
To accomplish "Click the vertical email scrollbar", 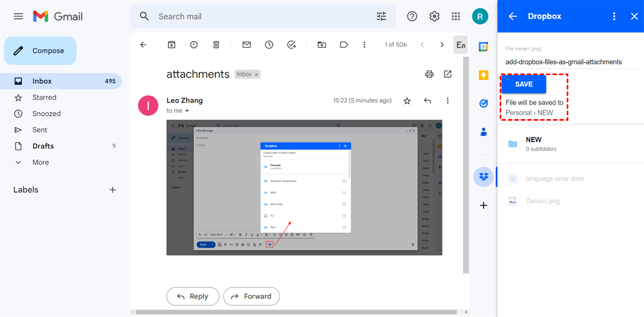I will (x=466, y=166).
